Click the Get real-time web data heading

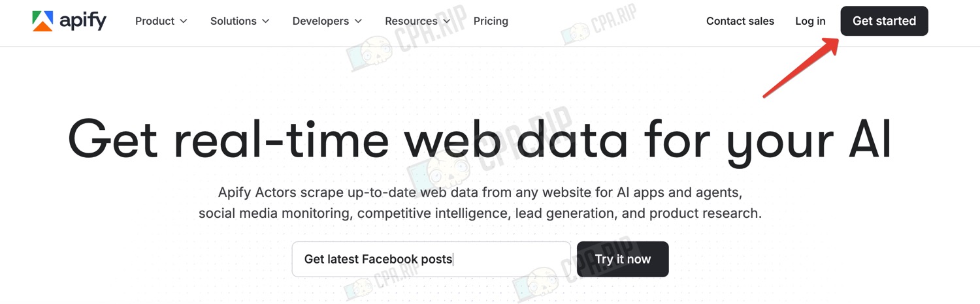480,138
